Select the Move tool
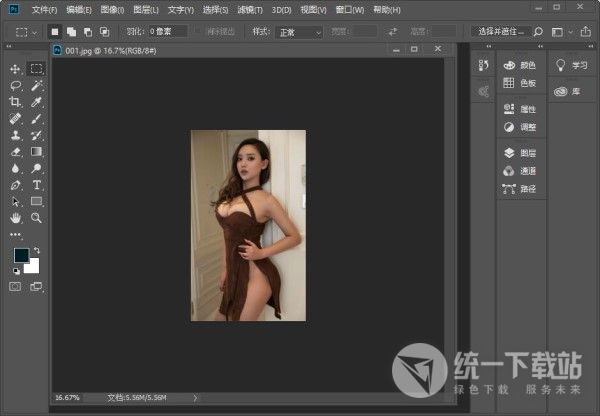Image resolution: width=600 pixels, height=416 pixels. [x=15, y=69]
